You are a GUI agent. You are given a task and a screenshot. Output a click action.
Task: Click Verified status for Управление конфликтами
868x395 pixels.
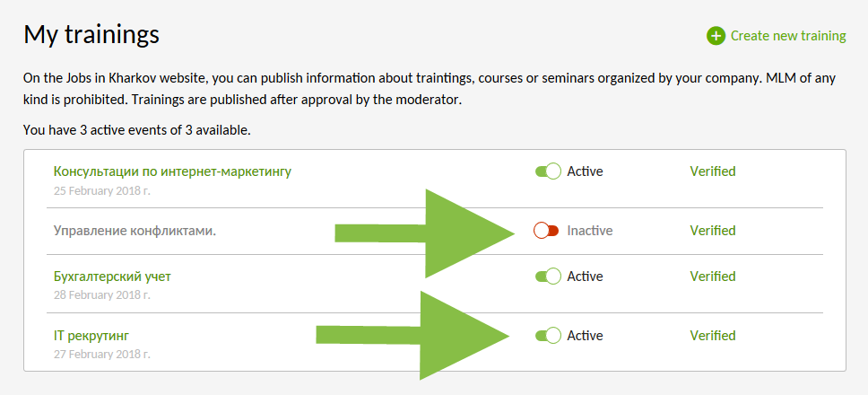point(713,231)
